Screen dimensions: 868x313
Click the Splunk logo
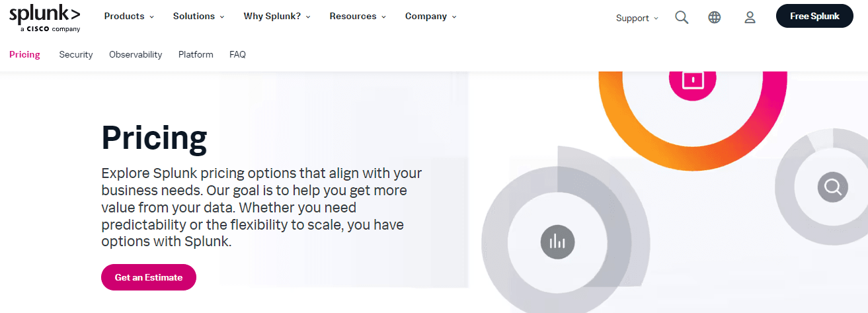pyautogui.click(x=45, y=19)
